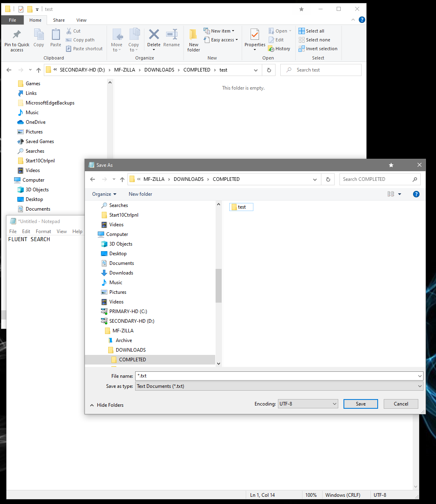Open the Organize dropdown
The height and width of the screenshot is (504, 436).
[x=104, y=194]
